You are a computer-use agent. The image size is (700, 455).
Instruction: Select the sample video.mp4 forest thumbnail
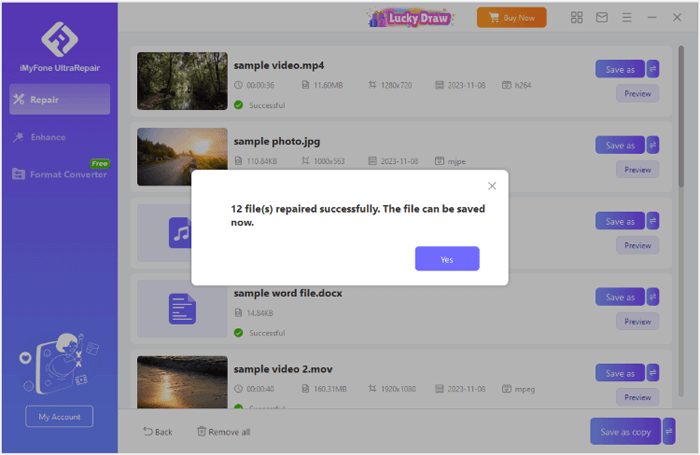click(x=182, y=81)
